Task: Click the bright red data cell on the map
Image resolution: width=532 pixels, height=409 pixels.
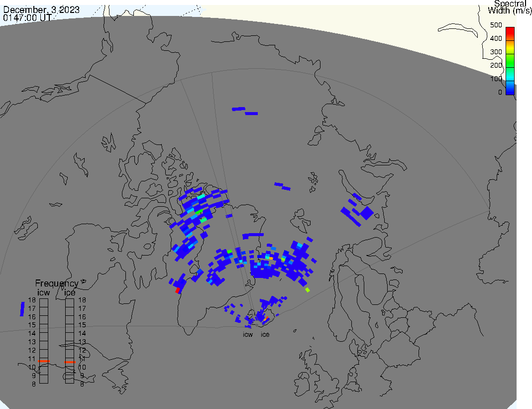Action: pyautogui.click(x=178, y=290)
